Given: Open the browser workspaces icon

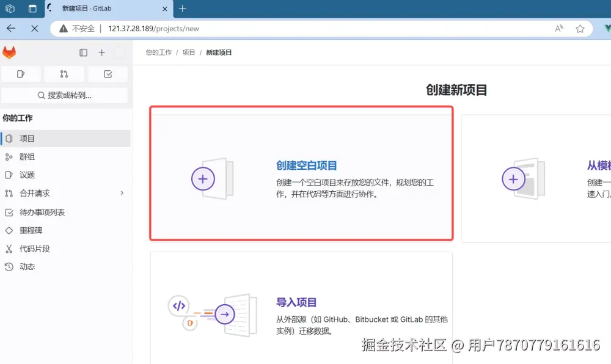Looking at the screenshot, I should pos(10,9).
